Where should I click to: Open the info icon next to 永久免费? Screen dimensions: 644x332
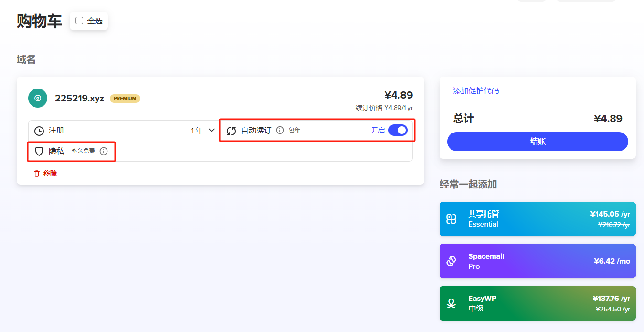(104, 151)
